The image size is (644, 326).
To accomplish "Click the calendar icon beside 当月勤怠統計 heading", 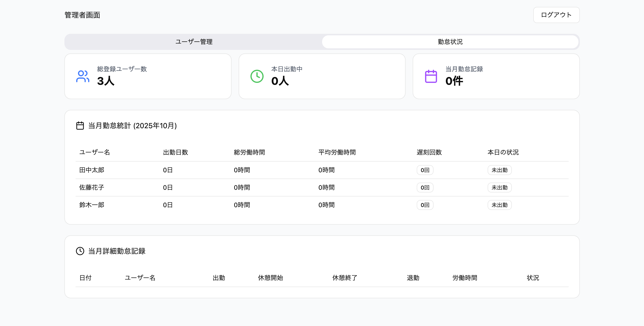I will coord(80,126).
